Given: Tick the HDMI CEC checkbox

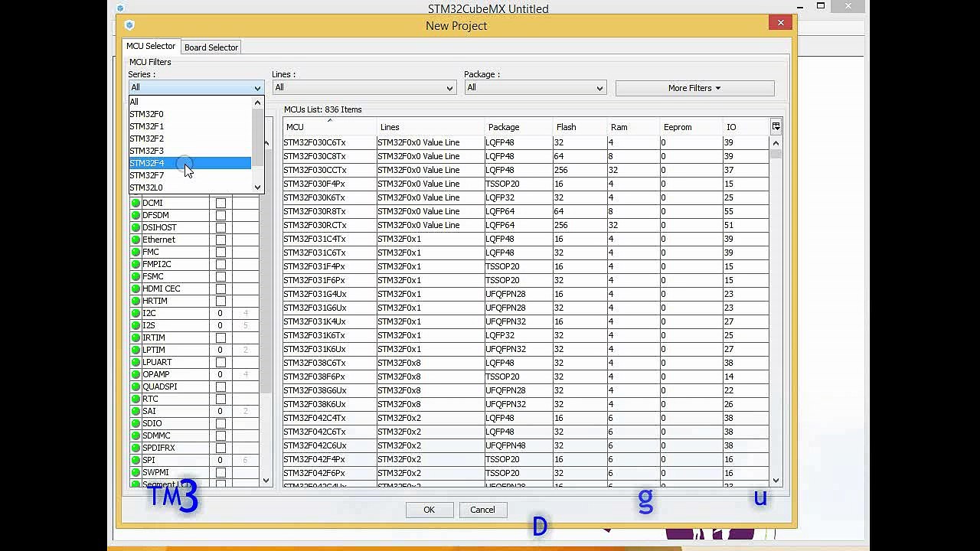Looking at the screenshot, I should pos(220,289).
